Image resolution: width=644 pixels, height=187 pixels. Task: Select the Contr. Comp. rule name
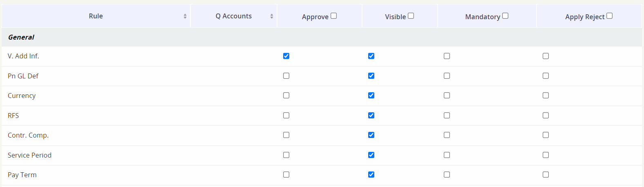tap(28, 135)
